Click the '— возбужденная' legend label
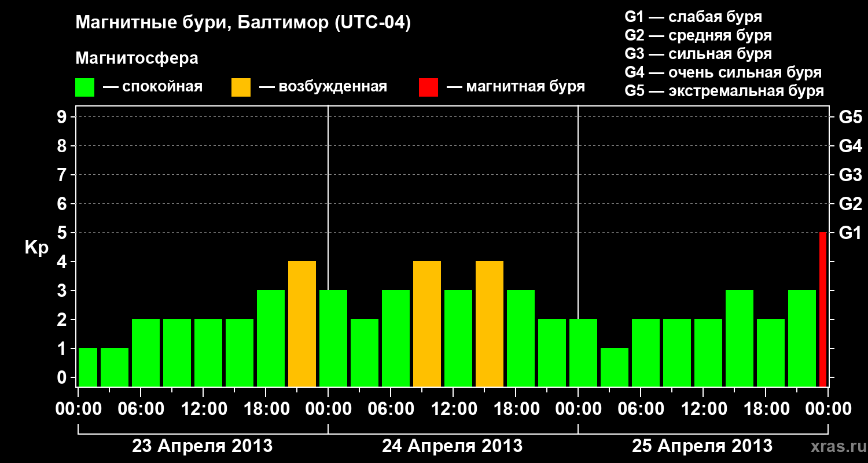 coord(323,87)
